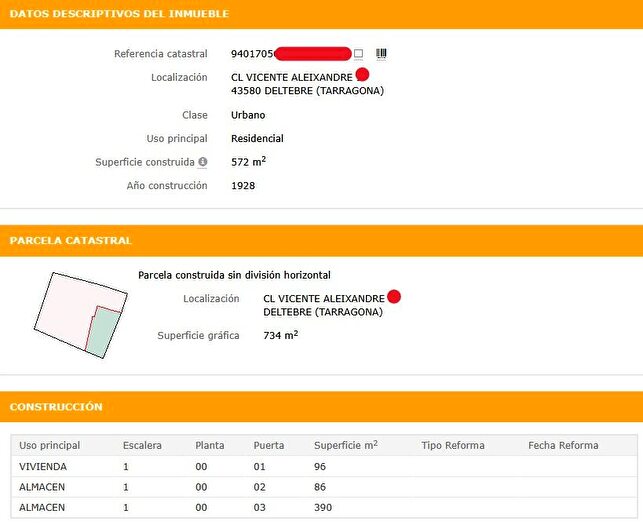Select the built surface value 572 m²
643x525 pixels.
click(x=249, y=162)
